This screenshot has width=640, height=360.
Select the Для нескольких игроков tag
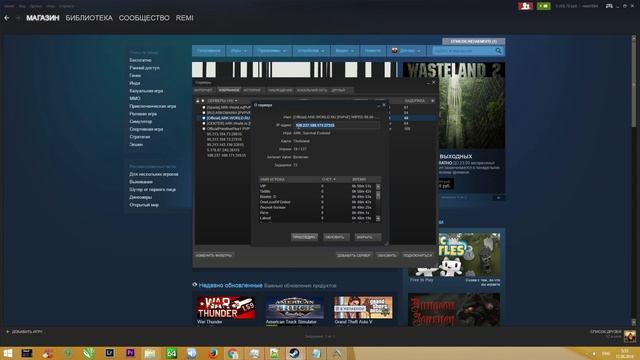[x=154, y=174]
